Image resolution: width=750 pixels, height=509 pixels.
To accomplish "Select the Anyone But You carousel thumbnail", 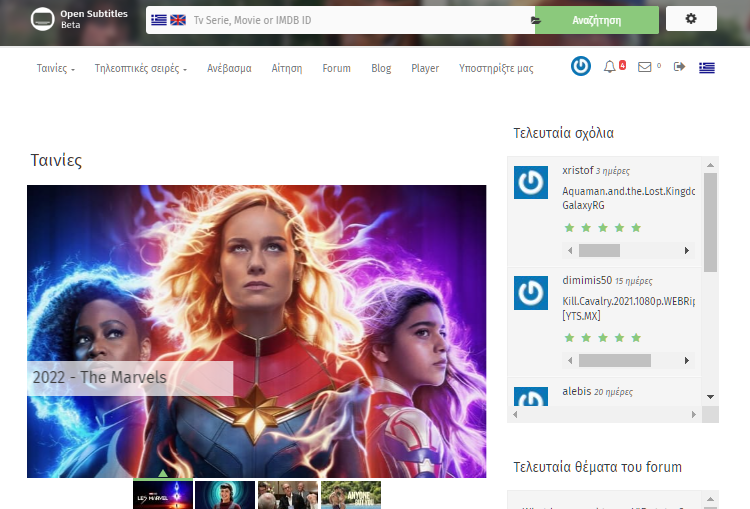I will click(351, 495).
